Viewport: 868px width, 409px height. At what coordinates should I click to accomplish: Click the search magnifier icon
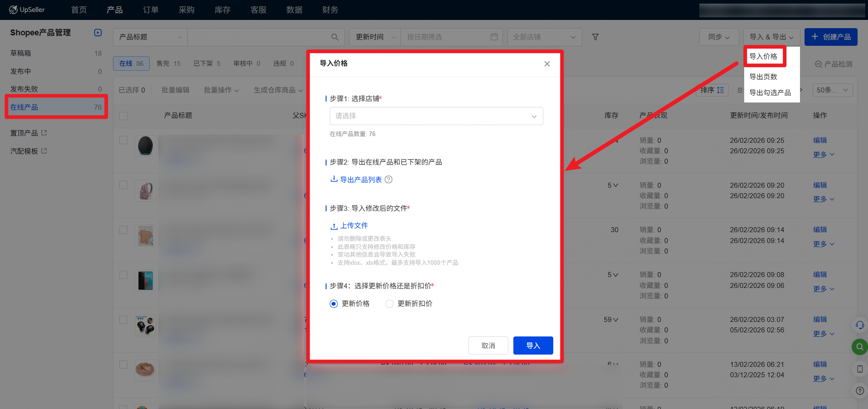coord(335,37)
